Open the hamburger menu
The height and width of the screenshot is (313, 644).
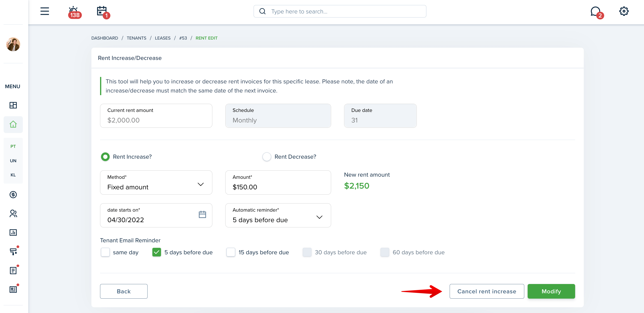[45, 11]
